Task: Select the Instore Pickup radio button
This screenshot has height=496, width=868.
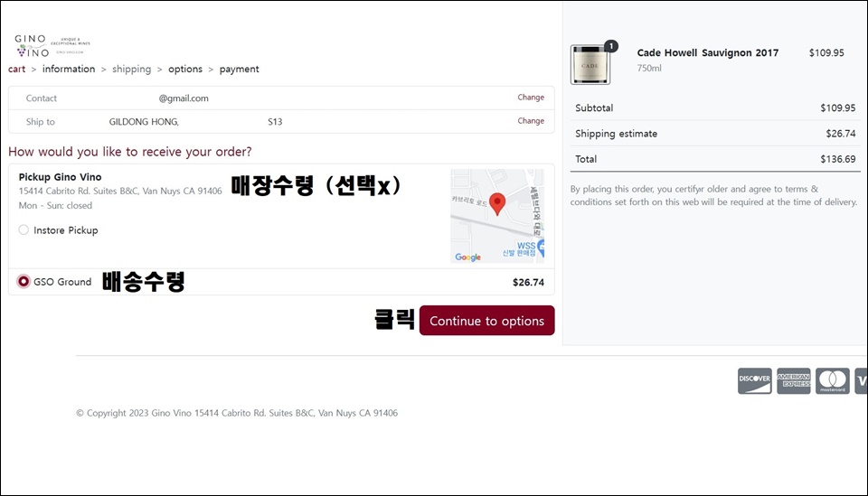Action: 24,230
